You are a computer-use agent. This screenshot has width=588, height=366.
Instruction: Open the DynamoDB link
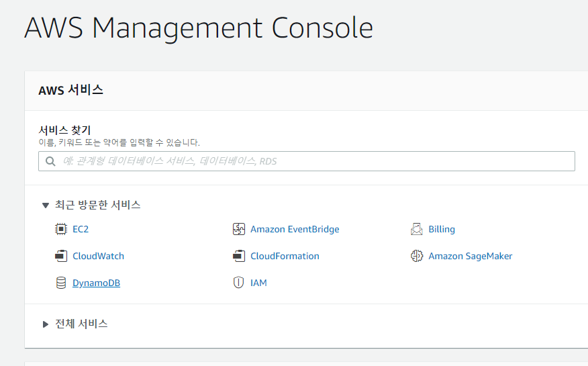[x=97, y=283]
